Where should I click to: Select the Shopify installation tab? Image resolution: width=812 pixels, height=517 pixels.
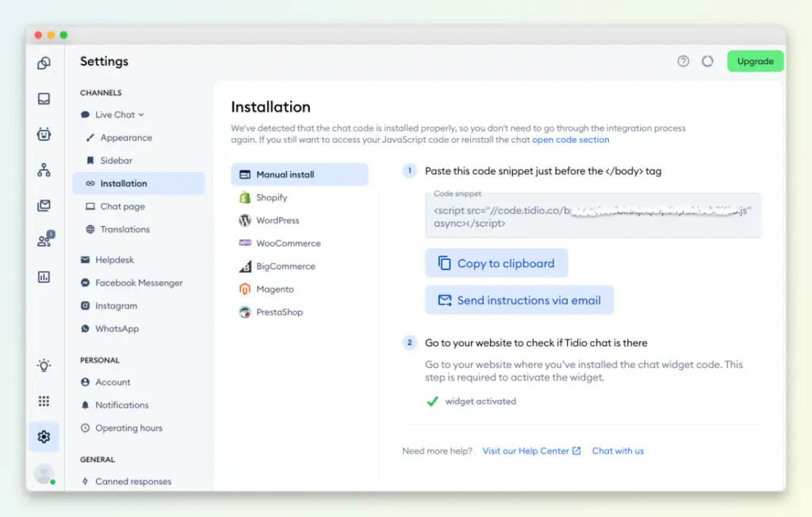[x=272, y=198]
